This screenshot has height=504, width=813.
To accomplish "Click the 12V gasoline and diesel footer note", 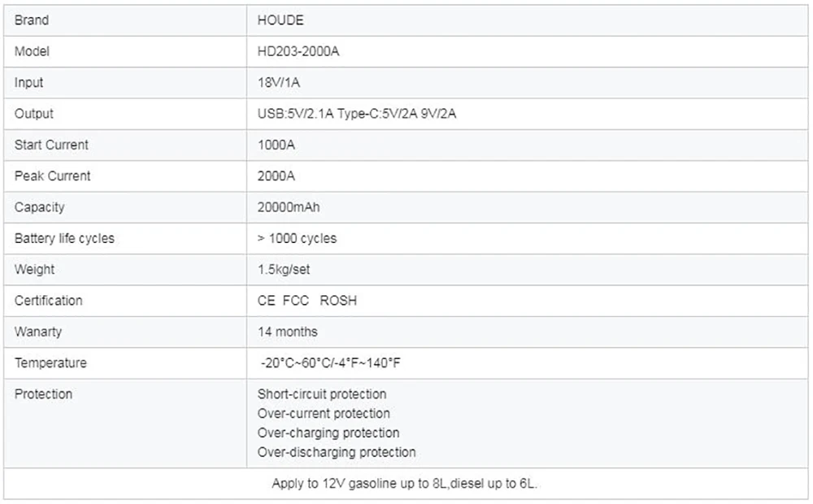I will click(405, 484).
